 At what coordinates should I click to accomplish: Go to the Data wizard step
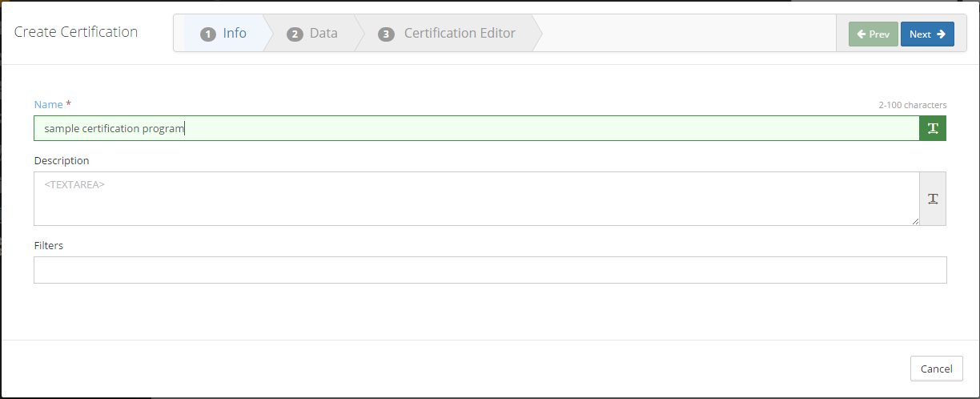click(323, 34)
